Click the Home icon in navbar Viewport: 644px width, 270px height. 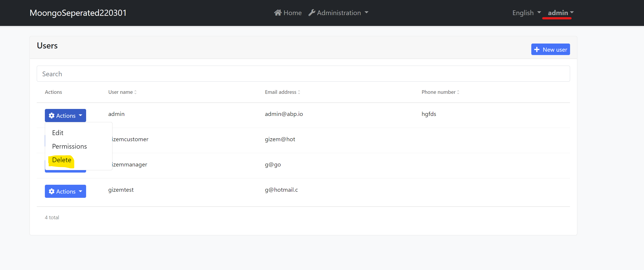[x=278, y=12]
